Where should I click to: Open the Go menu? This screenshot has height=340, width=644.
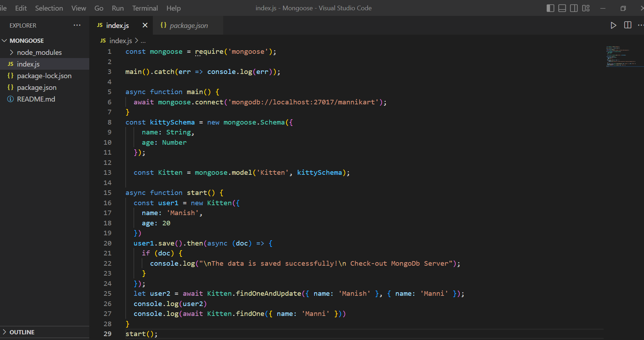coord(99,8)
